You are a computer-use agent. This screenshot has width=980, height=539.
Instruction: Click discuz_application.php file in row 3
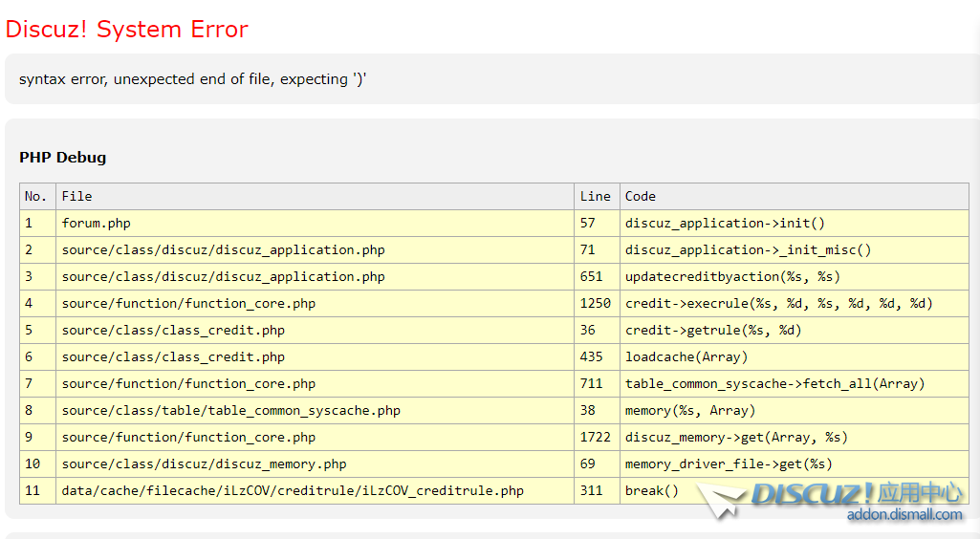coord(315,277)
